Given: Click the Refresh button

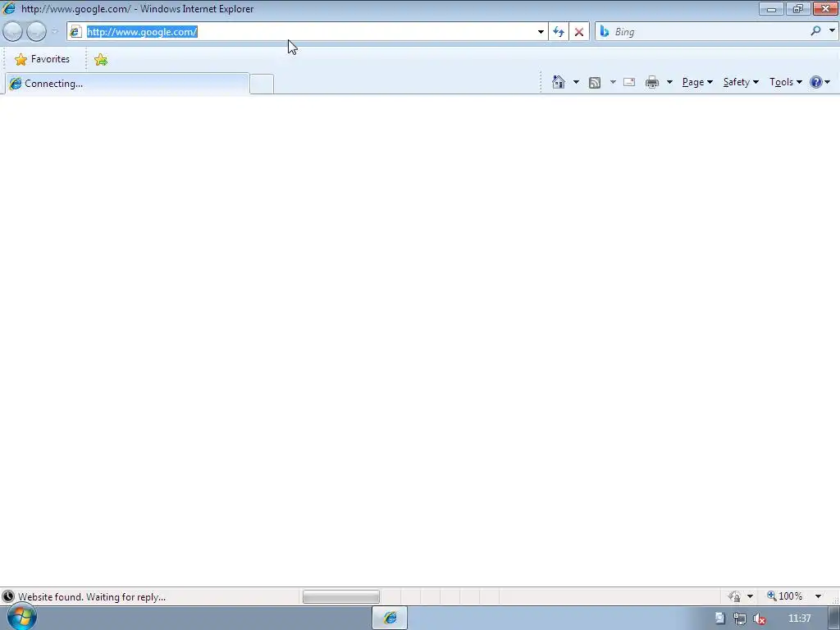Looking at the screenshot, I should pyautogui.click(x=559, y=32).
